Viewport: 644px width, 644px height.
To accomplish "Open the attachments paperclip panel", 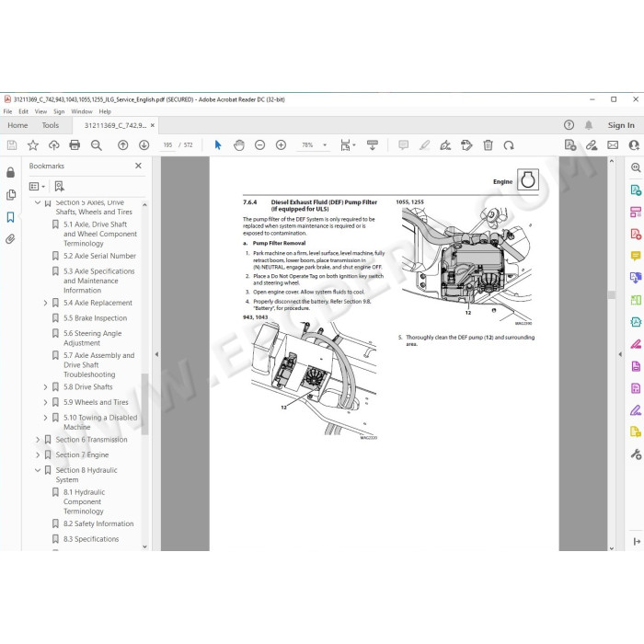I will click(11, 239).
